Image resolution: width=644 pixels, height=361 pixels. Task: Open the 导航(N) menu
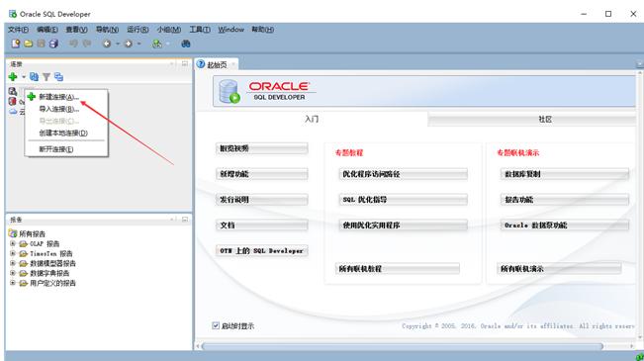tap(107, 30)
